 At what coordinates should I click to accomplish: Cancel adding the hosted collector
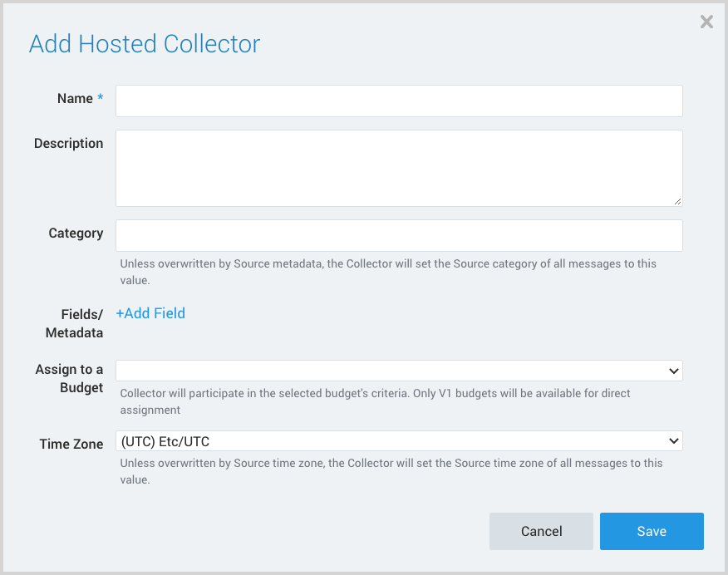pos(541,531)
